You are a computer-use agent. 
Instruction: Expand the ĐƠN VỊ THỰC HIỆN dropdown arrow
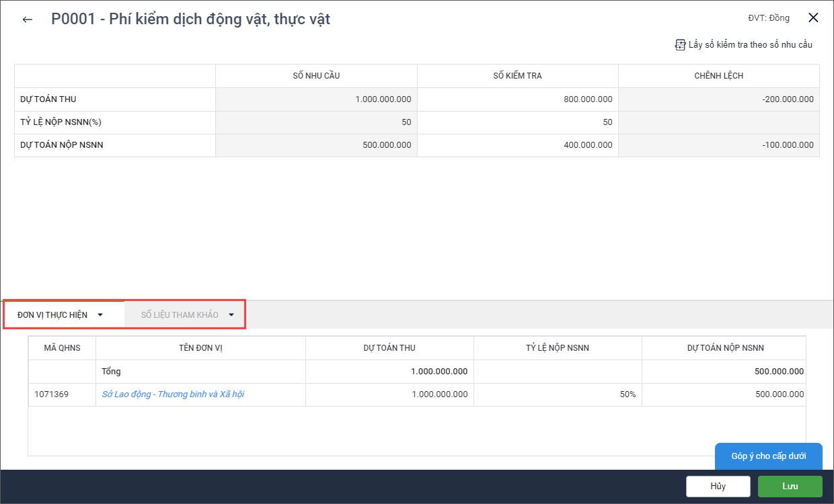[x=100, y=314]
